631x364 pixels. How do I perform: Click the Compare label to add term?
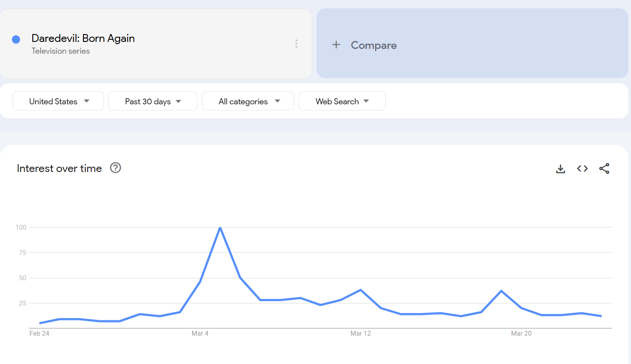coord(374,45)
